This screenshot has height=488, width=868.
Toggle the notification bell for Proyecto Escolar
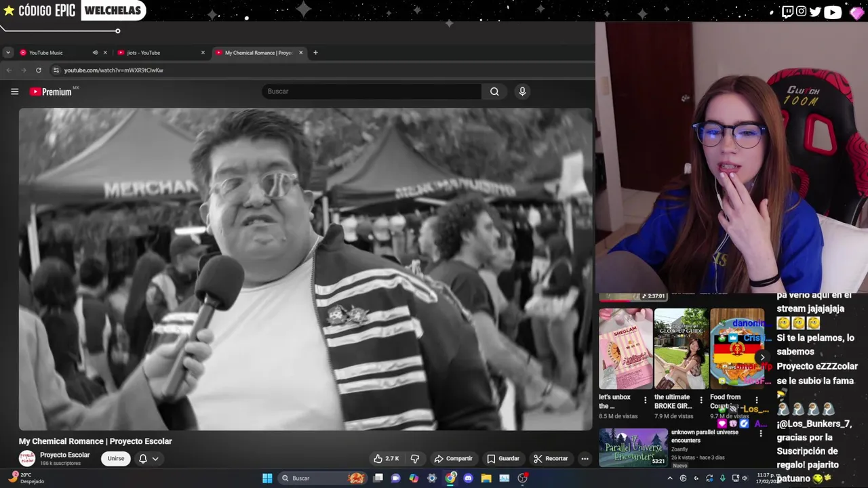[142, 458]
